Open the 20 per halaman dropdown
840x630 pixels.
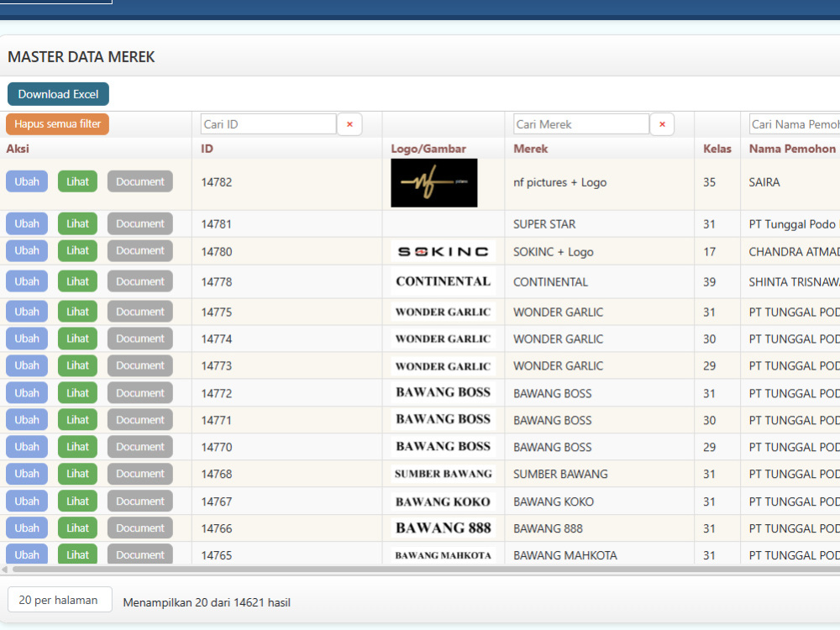tap(60, 600)
